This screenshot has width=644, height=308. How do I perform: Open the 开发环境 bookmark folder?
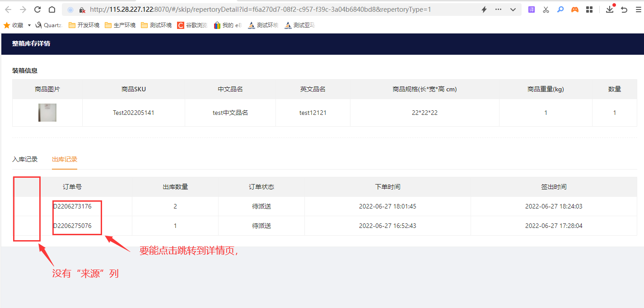[x=84, y=25]
